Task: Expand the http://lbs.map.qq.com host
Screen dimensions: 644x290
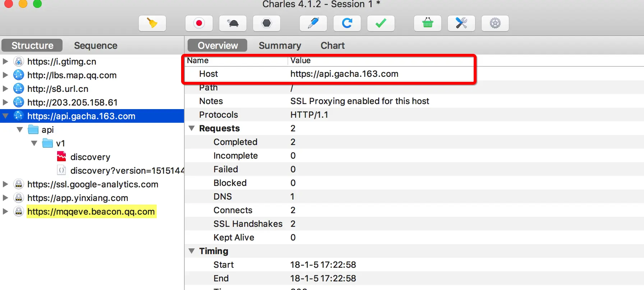Action: click(x=5, y=75)
